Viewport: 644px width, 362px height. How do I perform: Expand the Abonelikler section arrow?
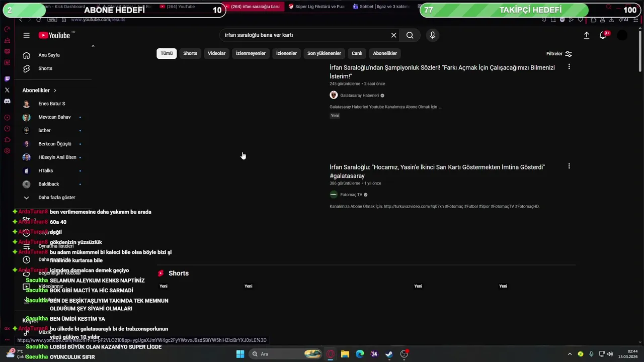coord(55,90)
